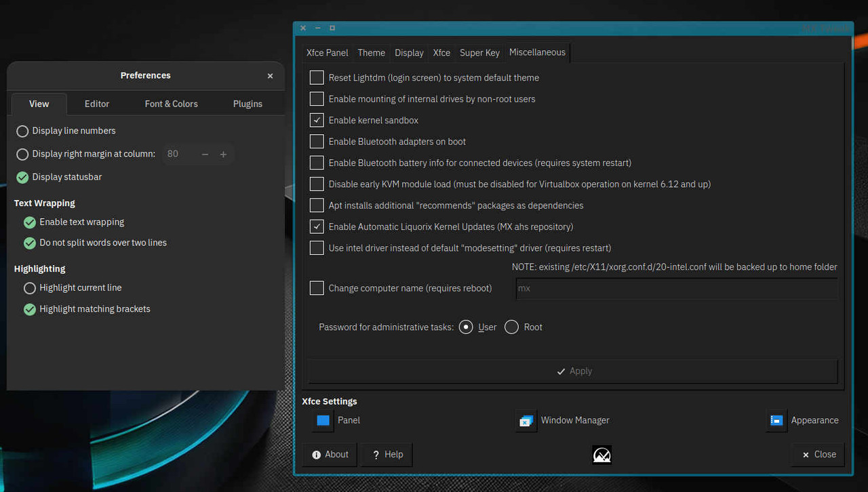Click the 20-intel.conf backup note text

click(x=675, y=267)
